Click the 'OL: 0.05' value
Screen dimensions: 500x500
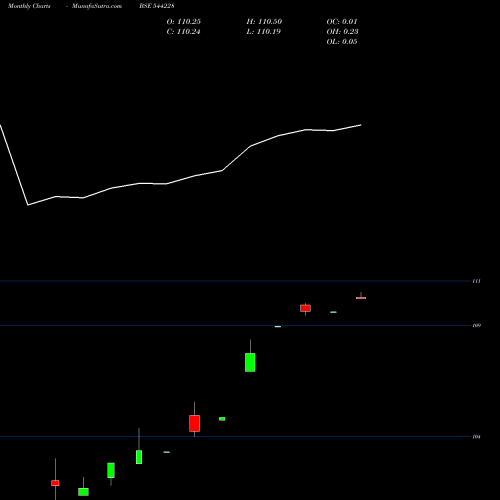(x=342, y=42)
